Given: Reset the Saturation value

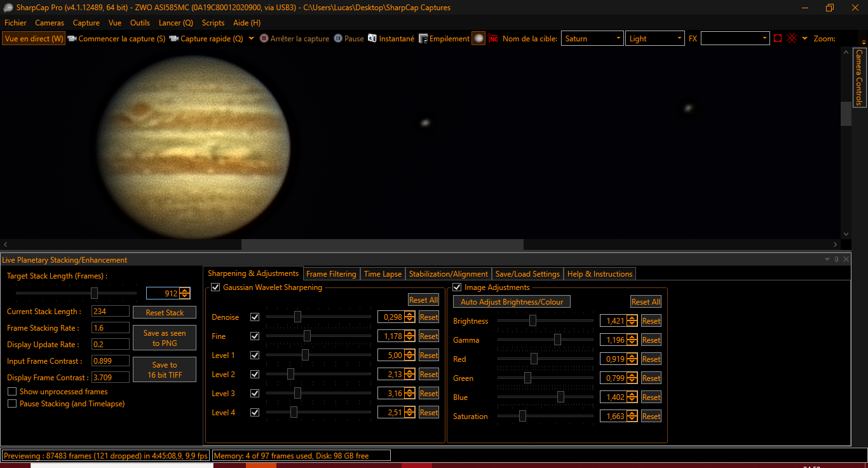Looking at the screenshot, I should point(651,416).
